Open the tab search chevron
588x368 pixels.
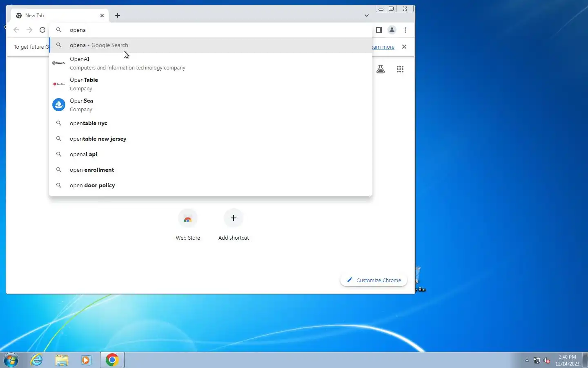(367, 16)
